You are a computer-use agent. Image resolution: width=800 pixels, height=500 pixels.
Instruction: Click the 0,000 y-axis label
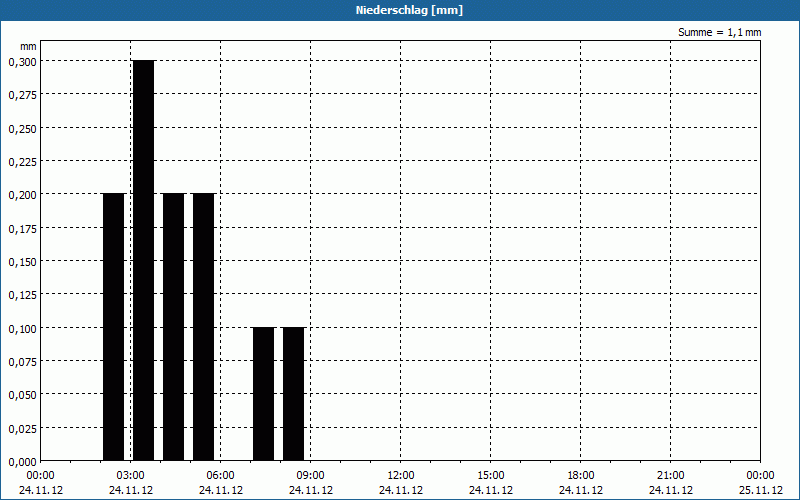[x=21, y=461]
